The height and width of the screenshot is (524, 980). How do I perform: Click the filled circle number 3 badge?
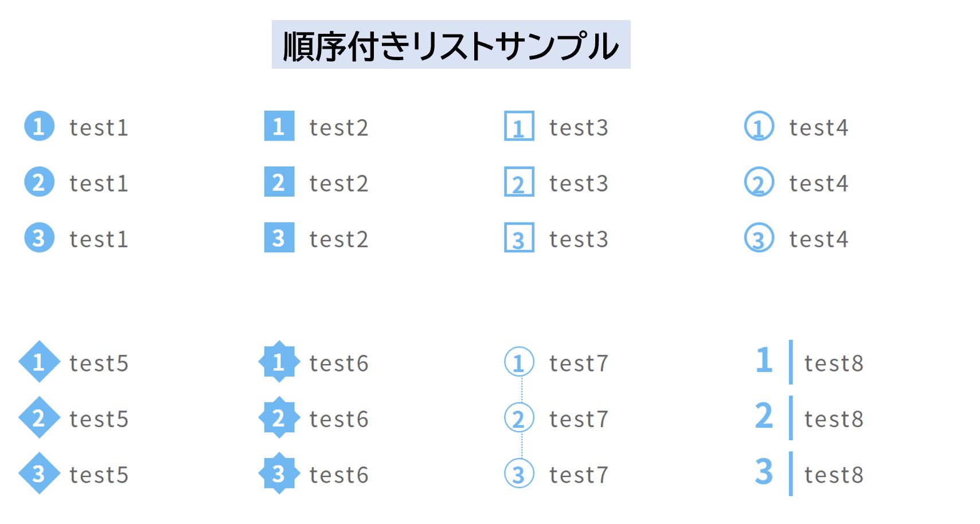click(x=39, y=238)
